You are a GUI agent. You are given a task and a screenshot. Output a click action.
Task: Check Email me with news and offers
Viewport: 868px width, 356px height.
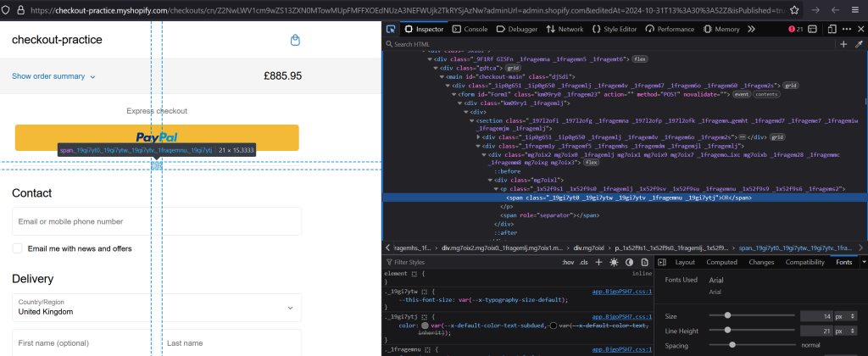point(17,248)
